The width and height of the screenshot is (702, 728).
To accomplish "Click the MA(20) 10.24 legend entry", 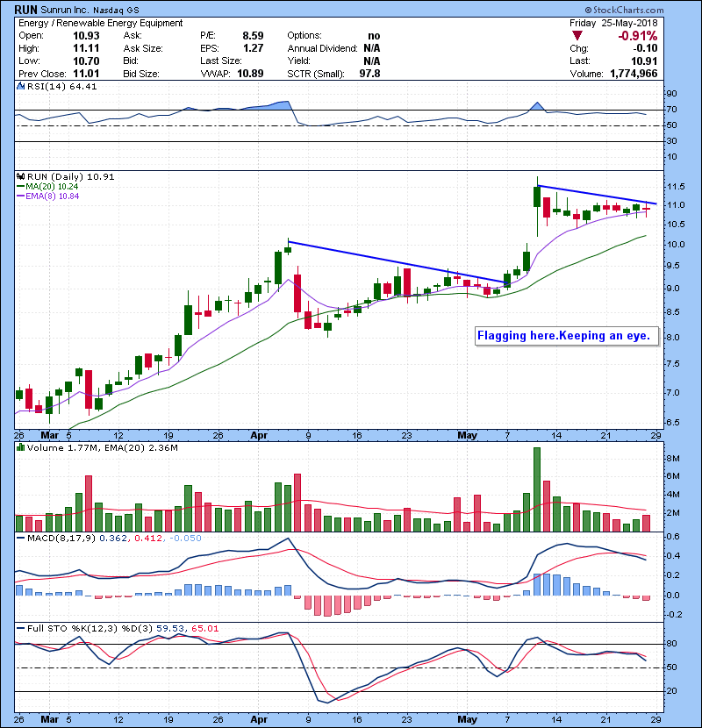I will coord(47,187).
